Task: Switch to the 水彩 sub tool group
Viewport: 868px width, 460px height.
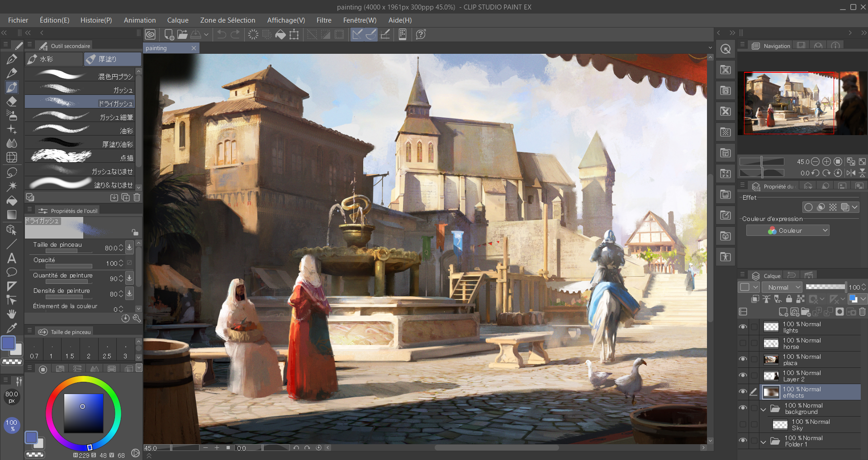Action: [x=53, y=59]
